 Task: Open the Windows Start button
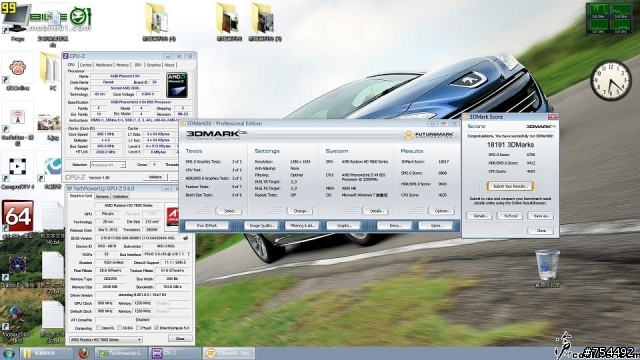tap(8, 353)
